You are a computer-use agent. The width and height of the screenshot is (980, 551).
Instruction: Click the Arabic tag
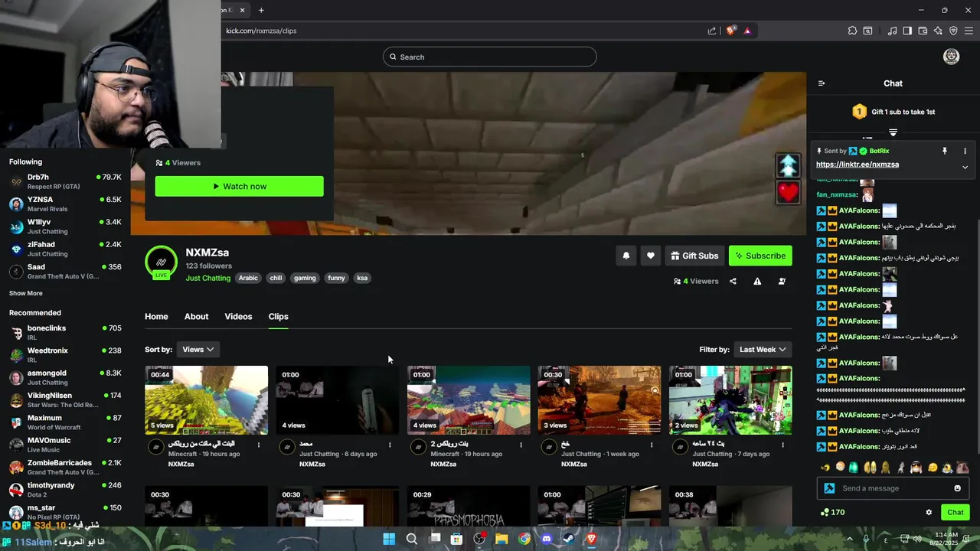[x=248, y=278]
